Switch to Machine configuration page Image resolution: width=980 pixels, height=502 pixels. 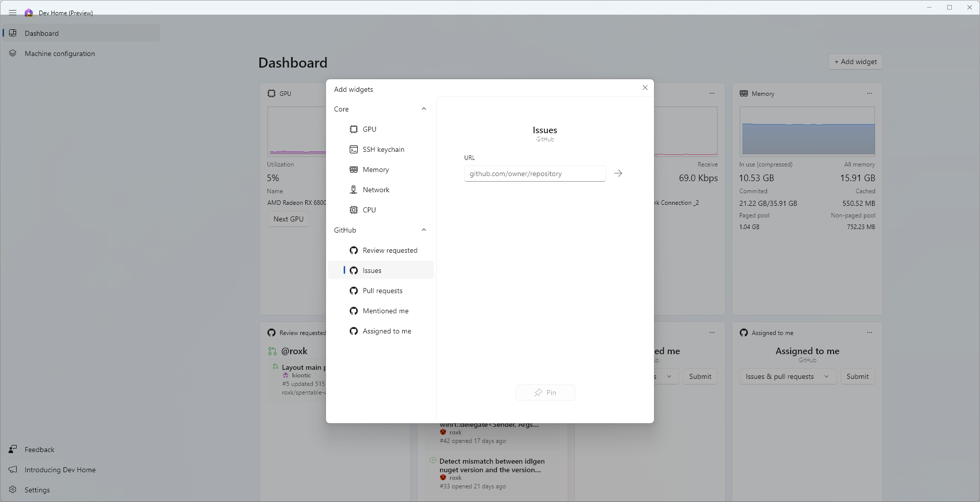(x=60, y=53)
